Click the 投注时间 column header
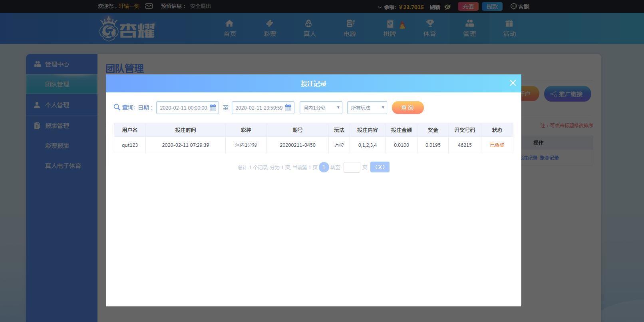 point(186,130)
